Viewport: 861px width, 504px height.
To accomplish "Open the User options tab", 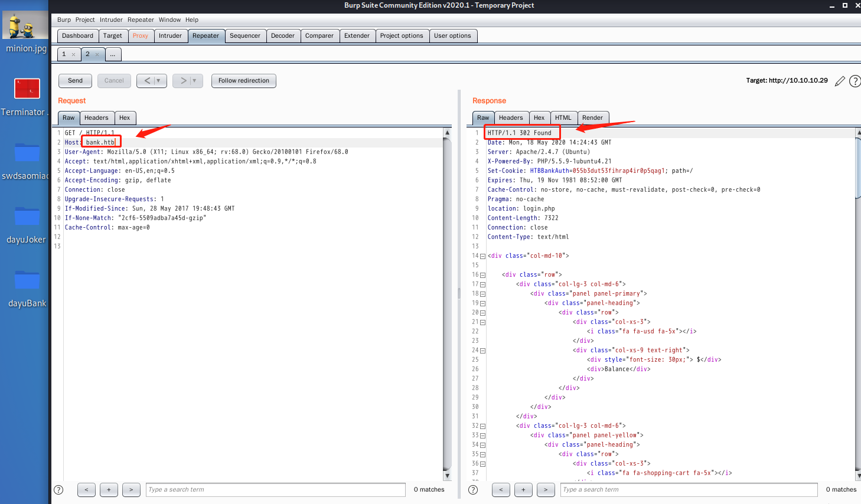I will pos(452,36).
